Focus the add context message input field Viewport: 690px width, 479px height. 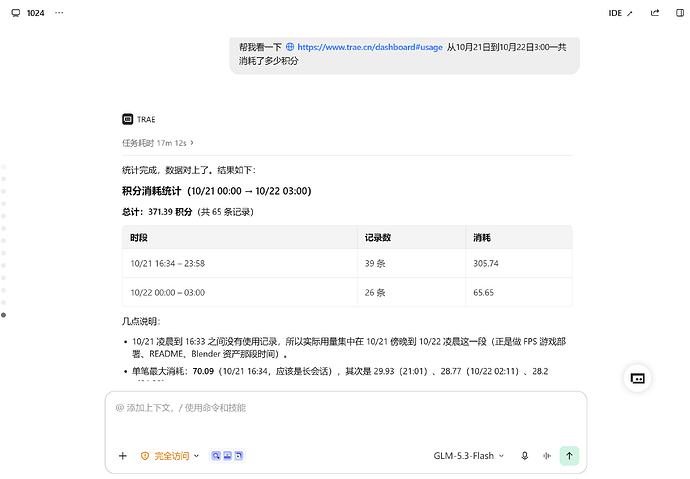345,408
